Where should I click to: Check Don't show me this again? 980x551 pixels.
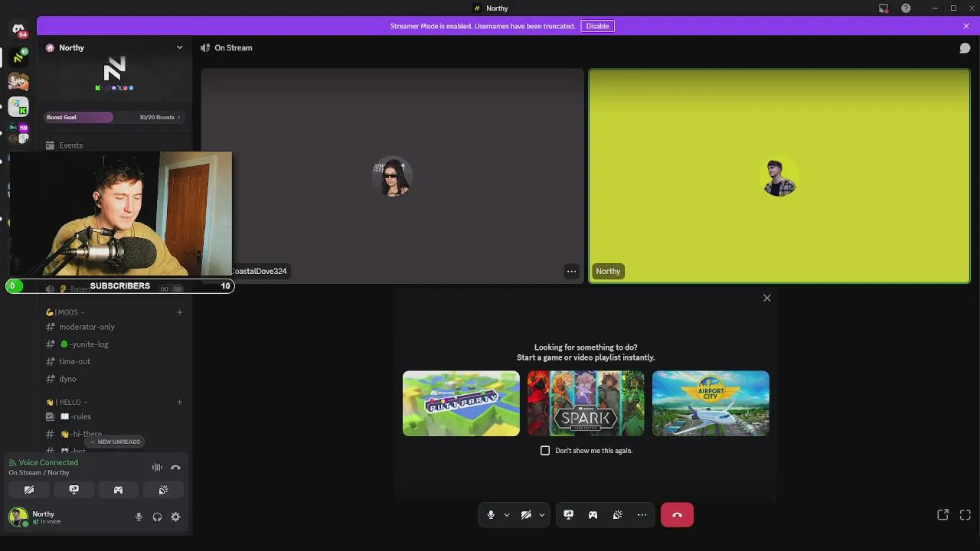coord(545,451)
